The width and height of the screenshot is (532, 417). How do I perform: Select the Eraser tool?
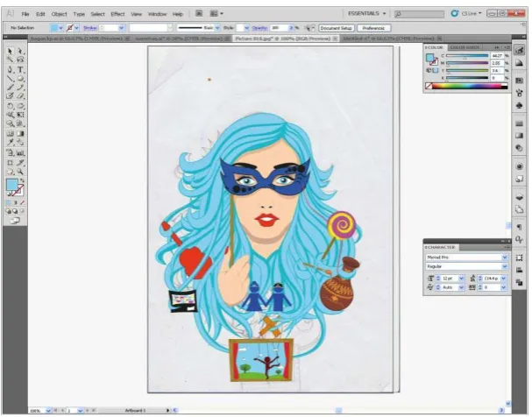point(20,96)
